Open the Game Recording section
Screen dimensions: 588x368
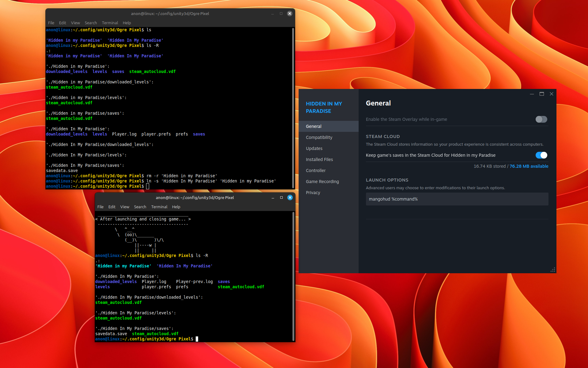(x=322, y=182)
